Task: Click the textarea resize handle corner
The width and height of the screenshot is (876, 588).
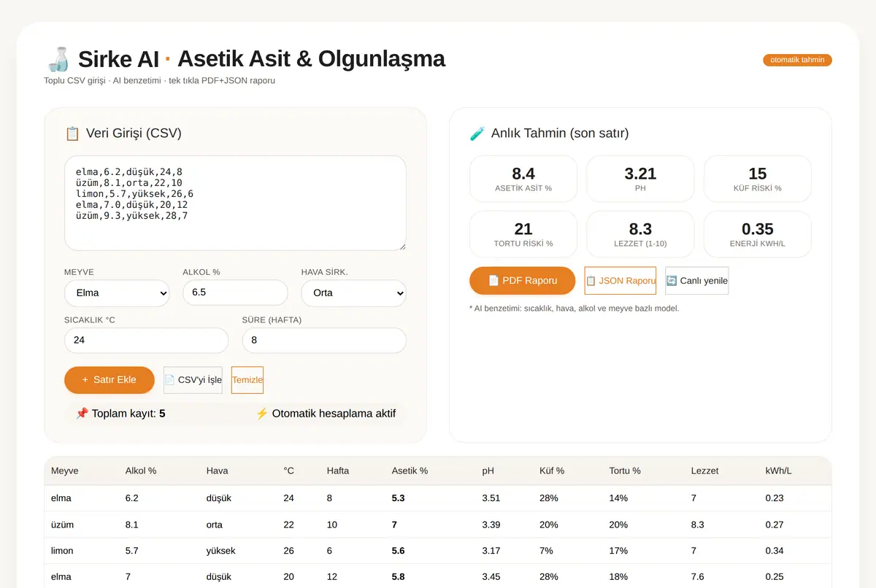Action: pyautogui.click(x=401, y=246)
